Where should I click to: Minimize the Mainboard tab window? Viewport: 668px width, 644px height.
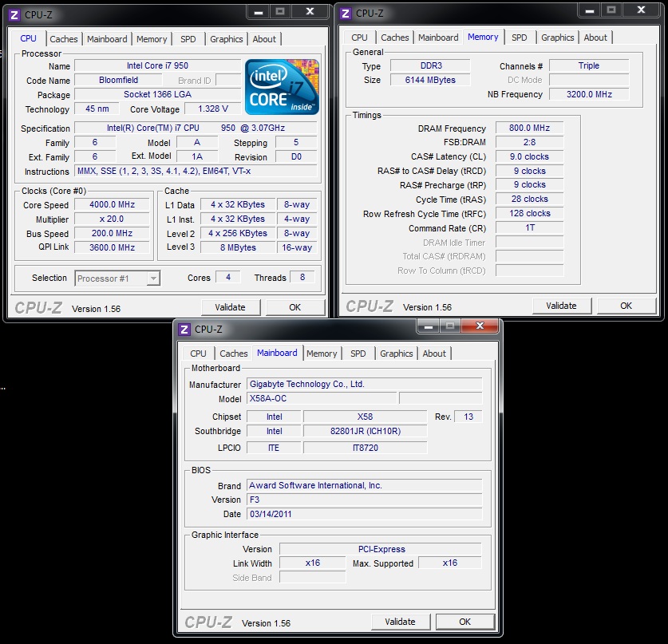429,326
